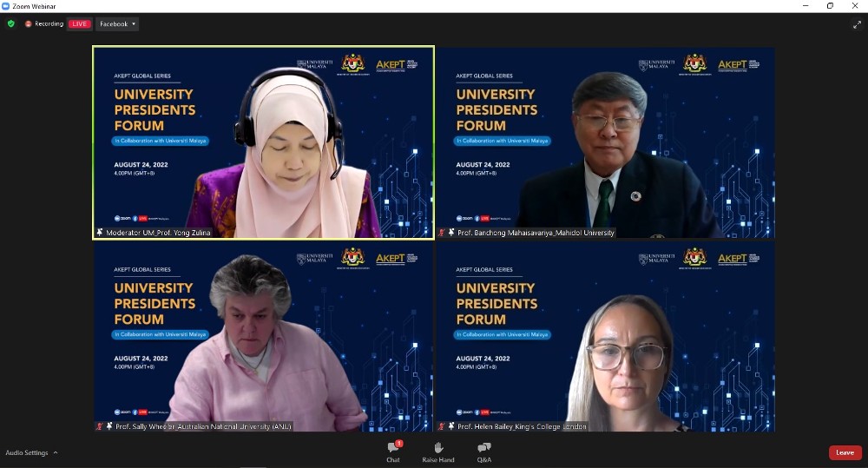This screenshot has width=868, height=468.
Task: Click the Audio Settings label
Action: point(27,452)
